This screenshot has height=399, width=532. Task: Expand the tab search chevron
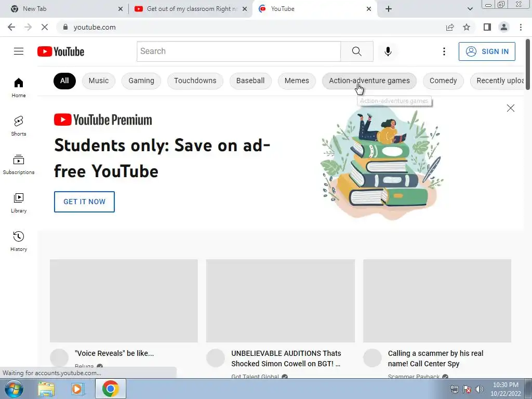tap(470, 9)
